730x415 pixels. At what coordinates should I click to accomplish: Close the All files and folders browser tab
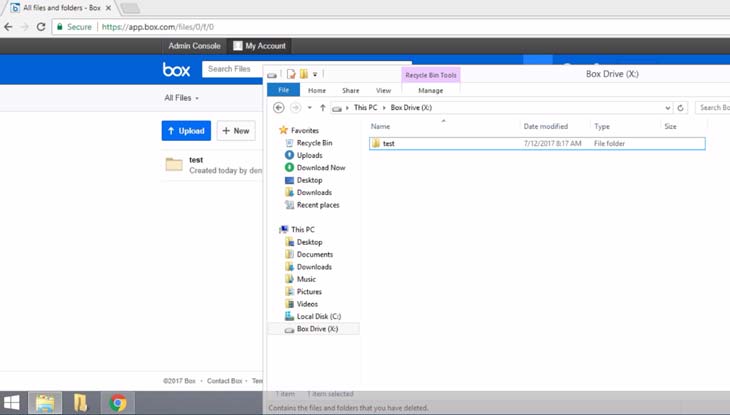tap(108, 8)
